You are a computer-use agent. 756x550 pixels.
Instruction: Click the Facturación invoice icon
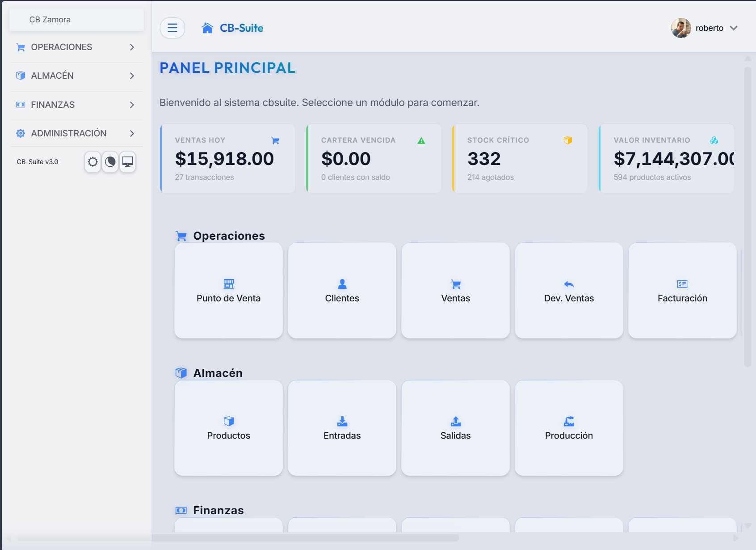click(x=683, y=284)
